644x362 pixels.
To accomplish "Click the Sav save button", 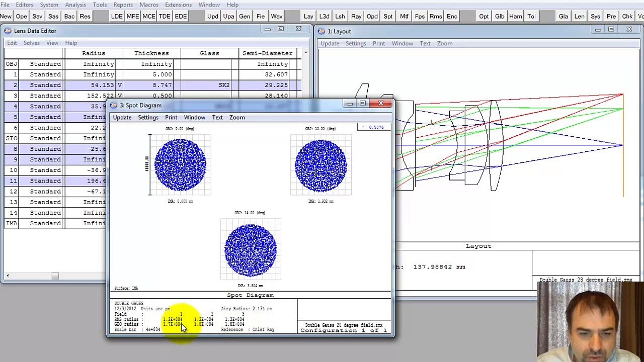I will [x=37, y=16].
